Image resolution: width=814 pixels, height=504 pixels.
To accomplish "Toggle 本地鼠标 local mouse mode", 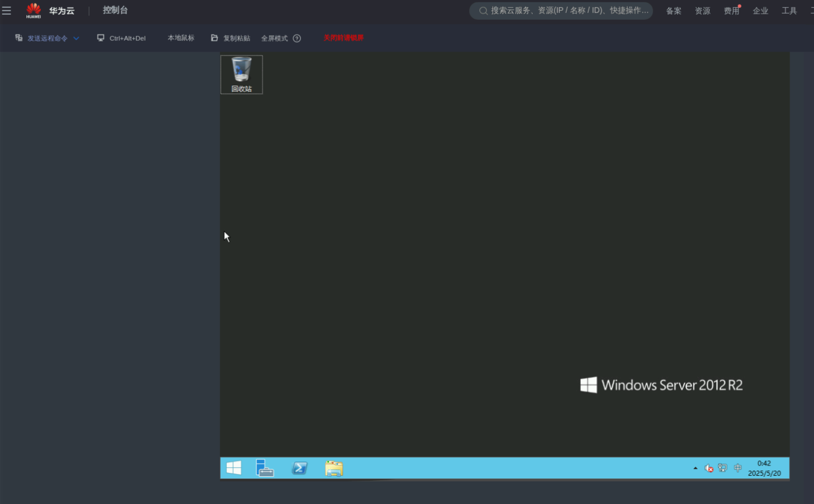I will click(181, 38).
